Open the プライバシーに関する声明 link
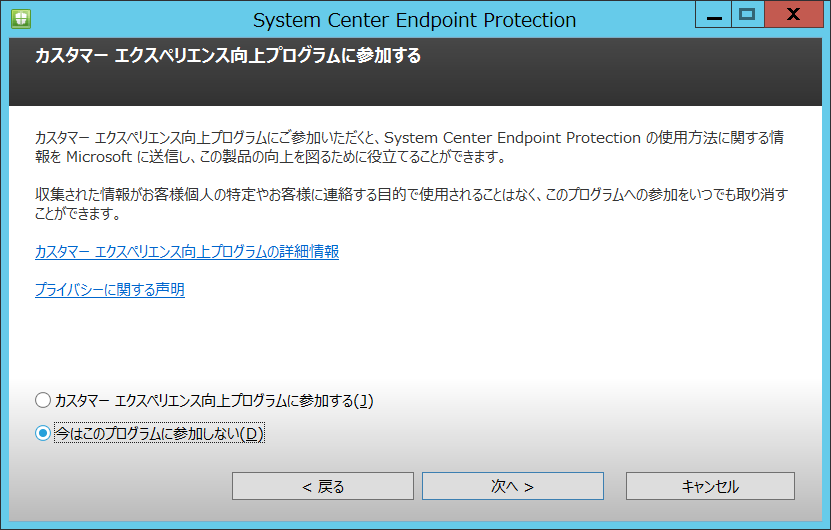This screenshot has width=831, height=530. (110, 289)
